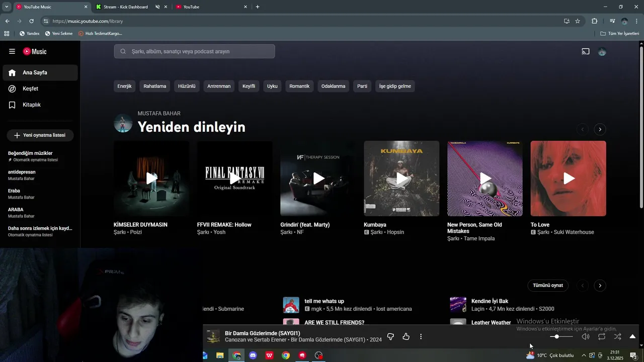
Task: Open the Chrome media controls icon
Action: (612, 21)
